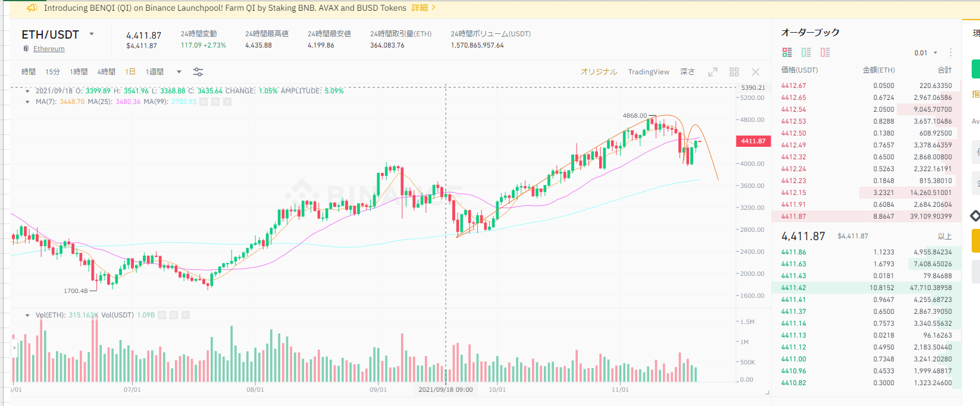
Task: Select the 15分 interval
Action: [53, 72]
